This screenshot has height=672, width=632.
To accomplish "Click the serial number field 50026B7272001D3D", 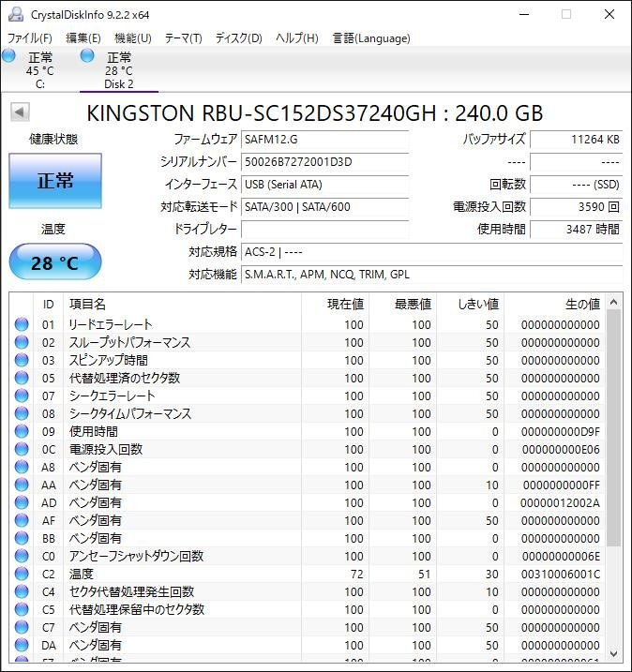I will 324,162.
